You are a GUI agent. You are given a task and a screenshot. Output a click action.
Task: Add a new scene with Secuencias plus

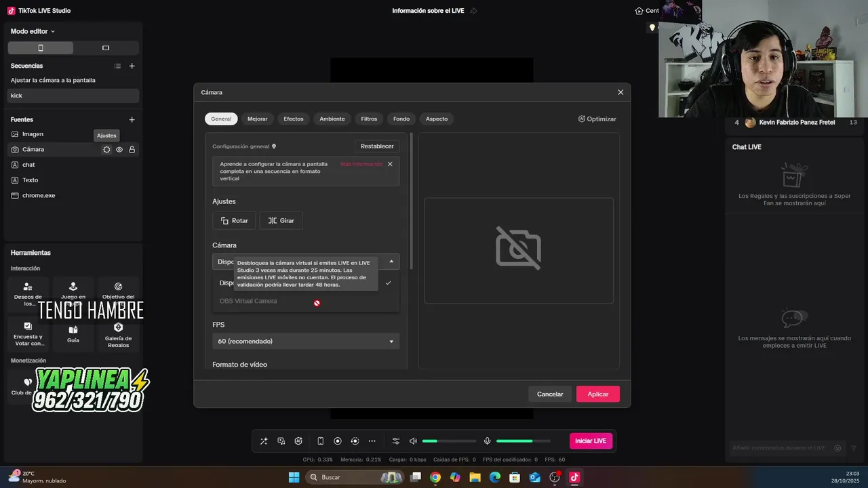[132, 66]
